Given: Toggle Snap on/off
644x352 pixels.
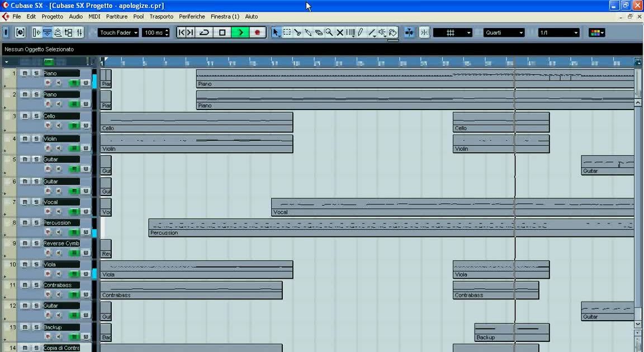Looking at the screenshot, I should 424,32.
